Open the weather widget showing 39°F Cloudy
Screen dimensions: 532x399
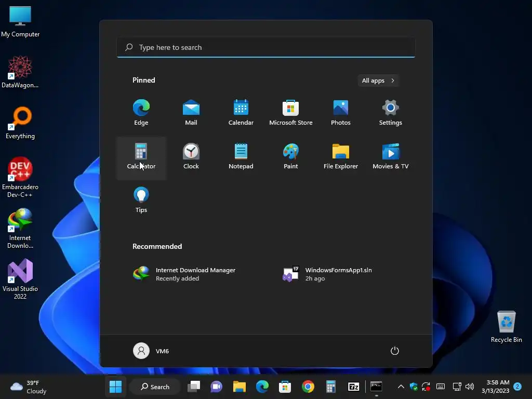(x=29, y=387)
